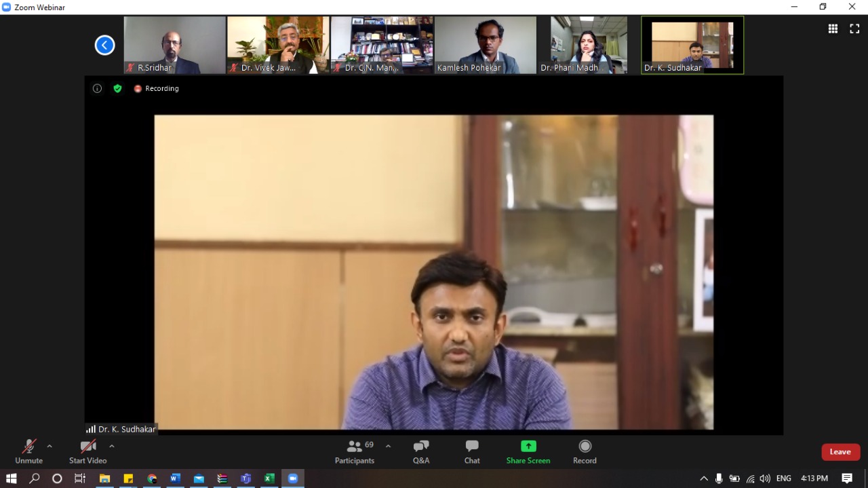Open the Windows Start menu
Viewport: 868px width, 488px height.
point(11,478)
